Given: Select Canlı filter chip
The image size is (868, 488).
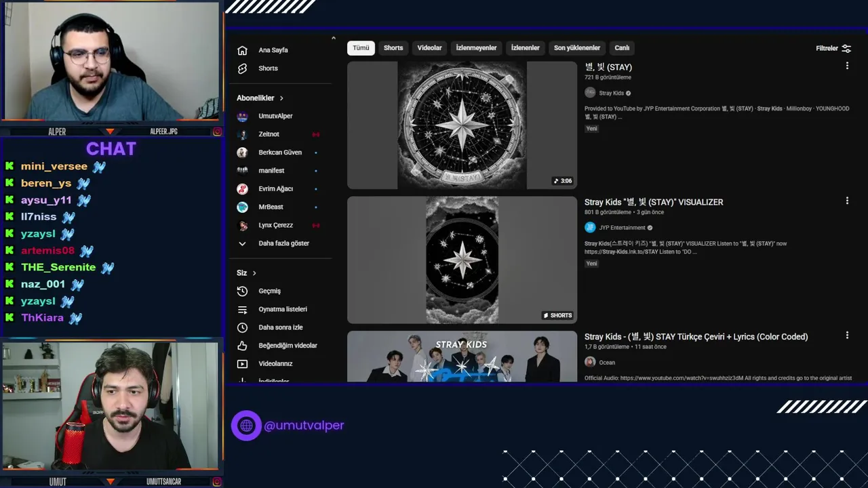Looking at the screenshot, I should click(x=622, y=48).
